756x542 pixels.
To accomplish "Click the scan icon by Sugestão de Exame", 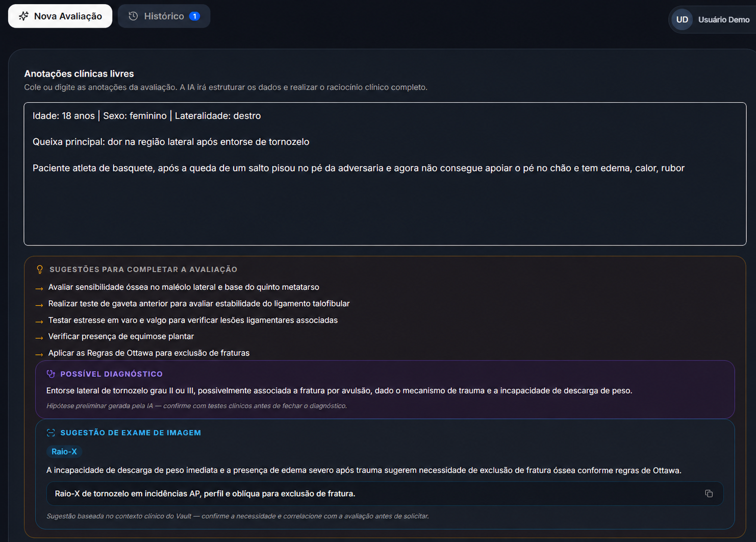I will (x=51, y=433).
